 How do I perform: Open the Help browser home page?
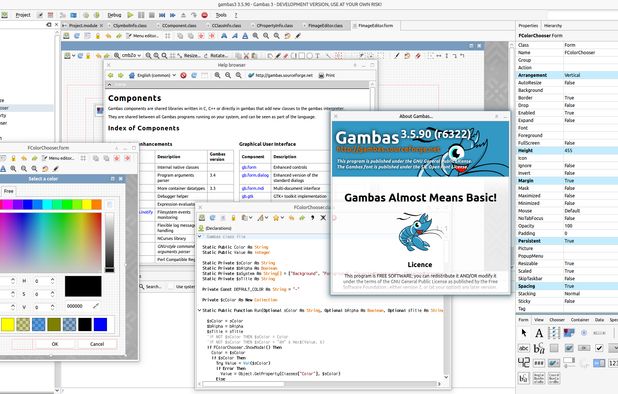tap(132, 75)
